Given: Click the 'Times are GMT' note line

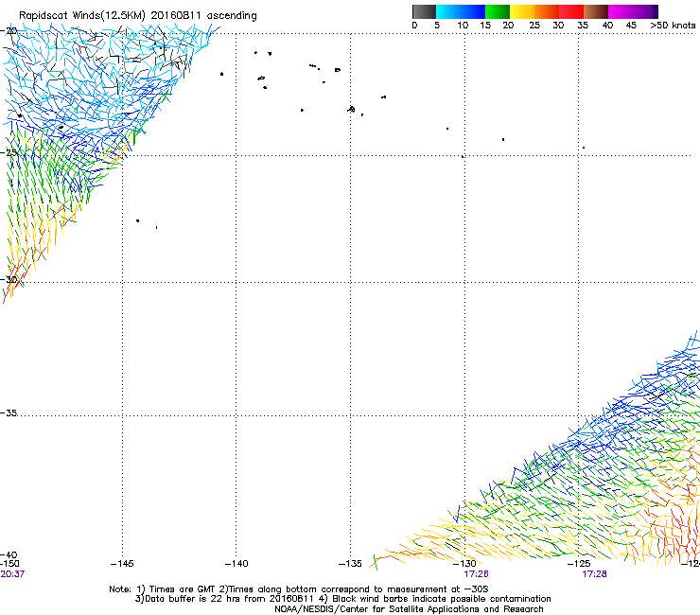Looking at the screenshot, I should pos(299,589).
